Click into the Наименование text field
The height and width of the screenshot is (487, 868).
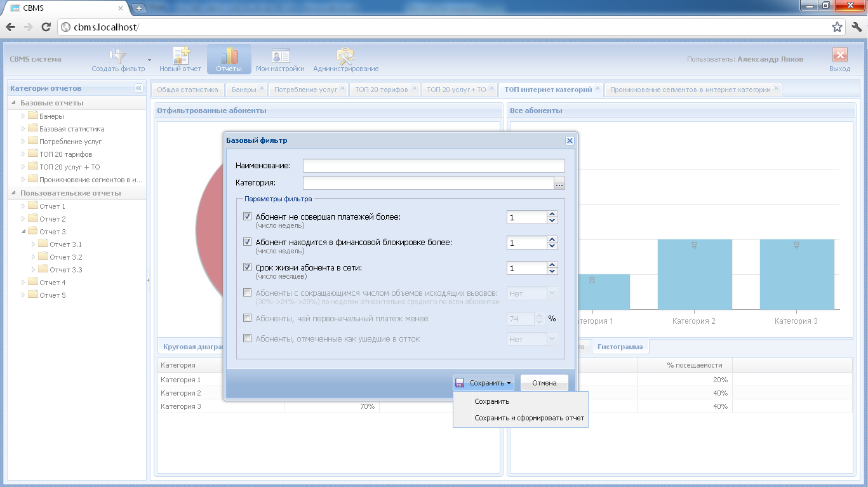coord(433,166)
